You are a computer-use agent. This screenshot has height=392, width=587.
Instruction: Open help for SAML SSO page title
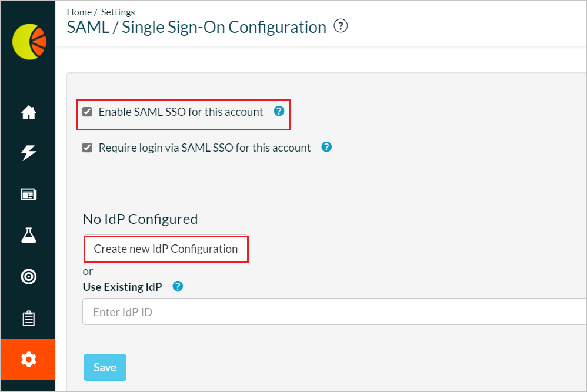click(340, 26)
